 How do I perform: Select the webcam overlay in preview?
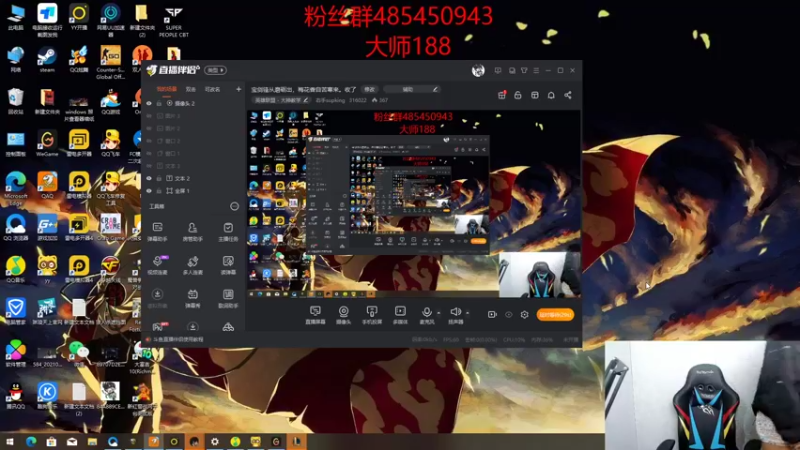[540, 274]
